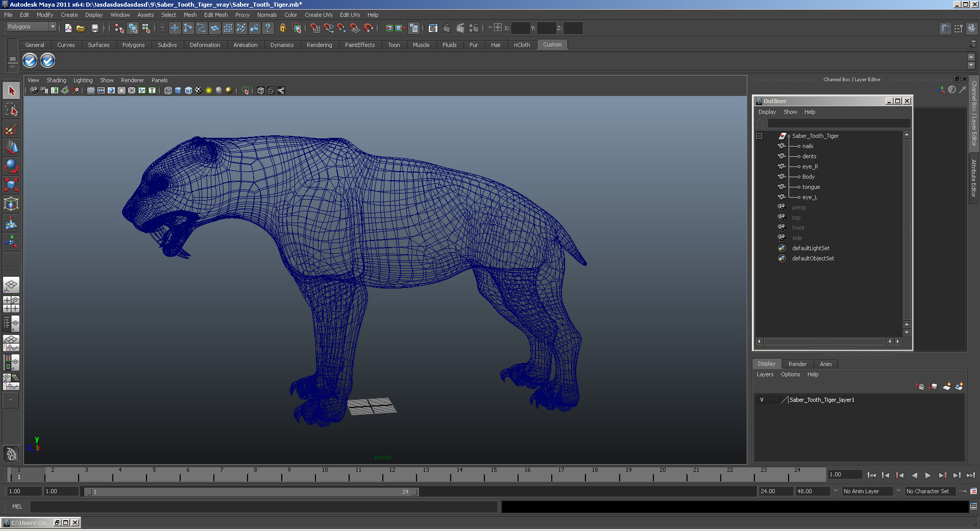Activate the Move tool with cone icon
This screenshot has height=531, width=980.
click(11, 148)
